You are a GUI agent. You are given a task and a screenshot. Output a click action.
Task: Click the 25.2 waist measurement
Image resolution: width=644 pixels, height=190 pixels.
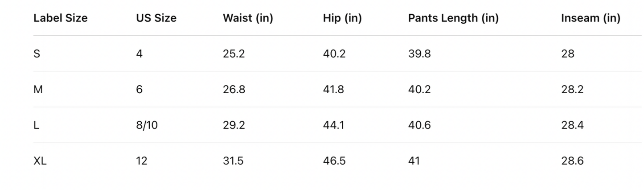coord(234,54)
